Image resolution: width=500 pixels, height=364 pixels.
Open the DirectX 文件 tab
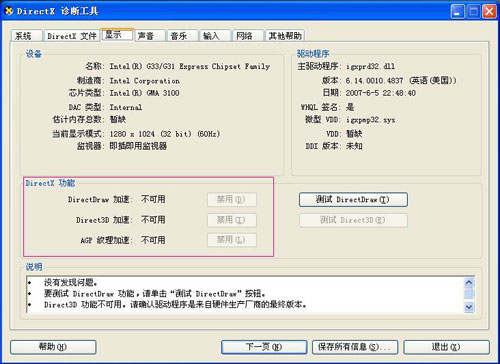pos(72,36)
